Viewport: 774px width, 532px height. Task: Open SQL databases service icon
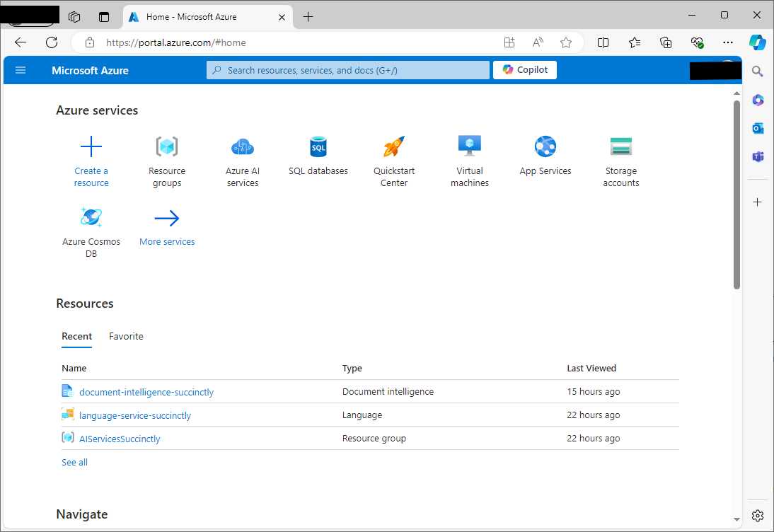[318, 146]
